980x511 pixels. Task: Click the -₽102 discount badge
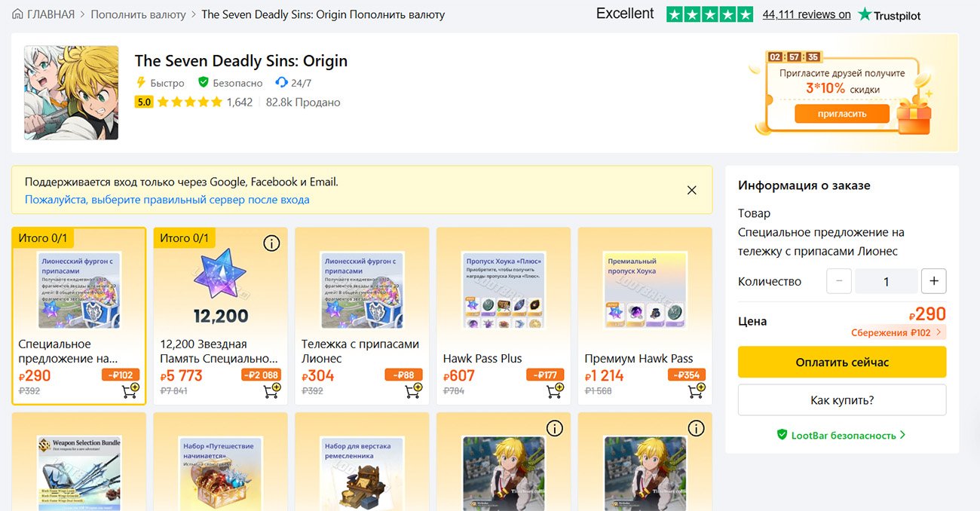(x=121, y=375)
